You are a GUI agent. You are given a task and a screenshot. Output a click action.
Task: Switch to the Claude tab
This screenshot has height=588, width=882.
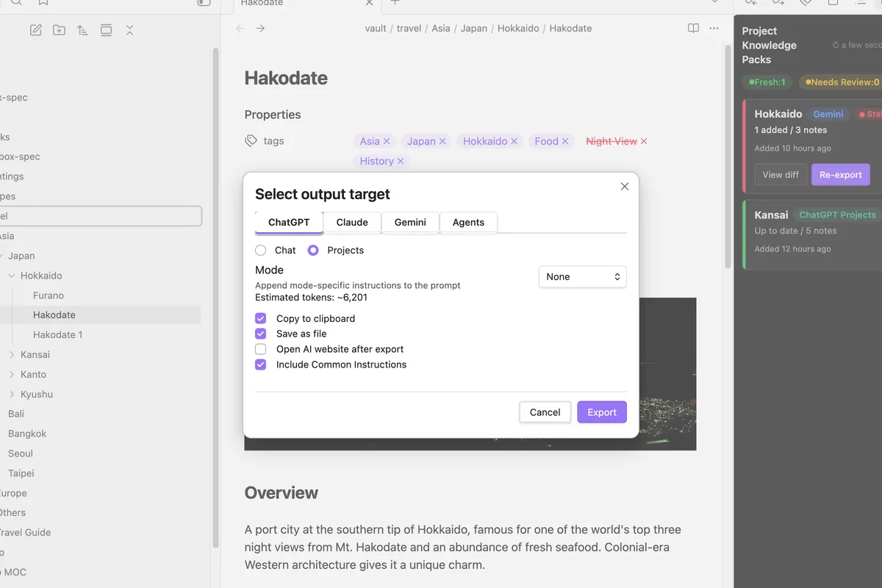[352, 222]
